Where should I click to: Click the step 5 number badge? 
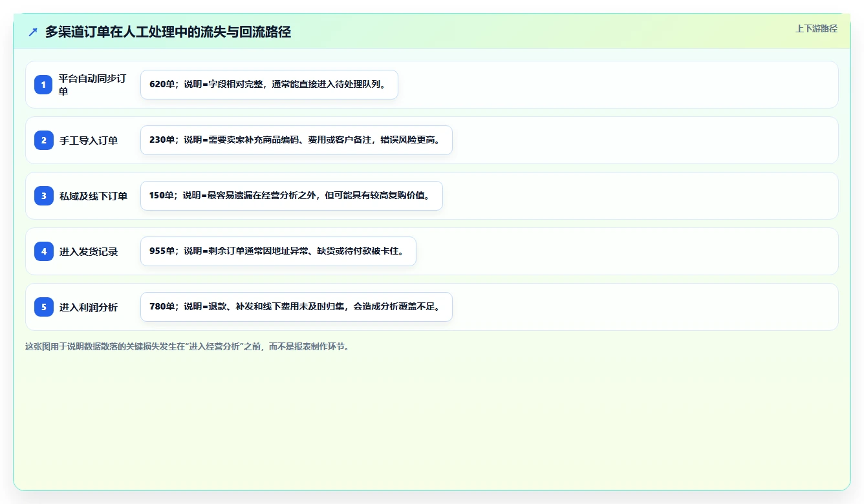[x=44, y=307]
